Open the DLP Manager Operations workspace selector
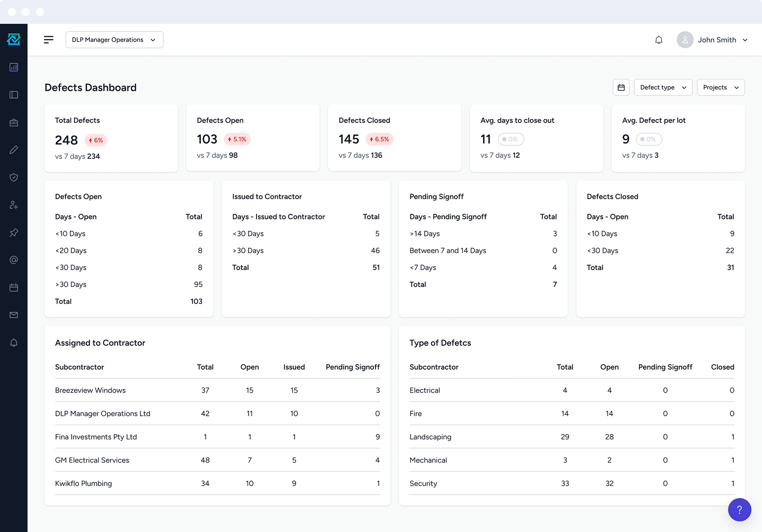Viewport: 762px width, 532px height. point(114,40)
